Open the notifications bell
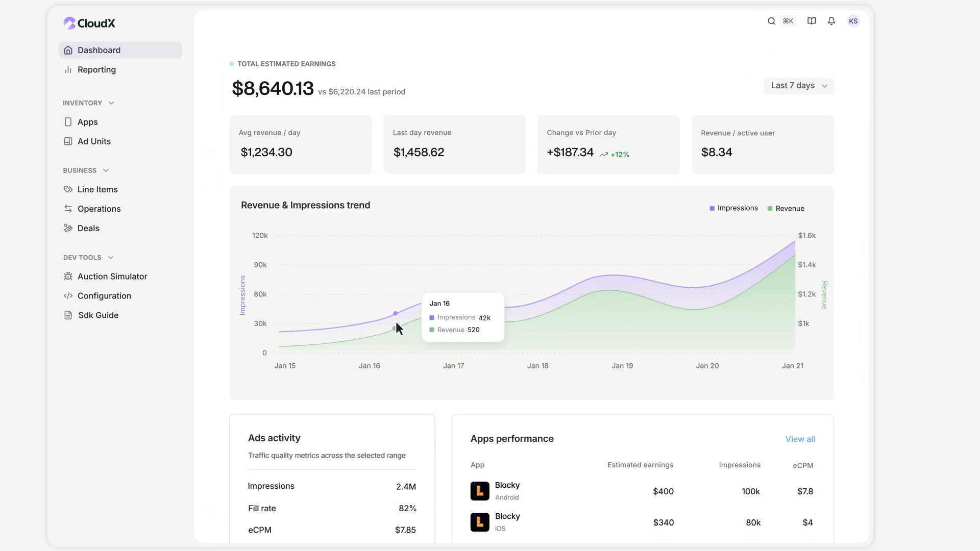 [x=831, y=21]
